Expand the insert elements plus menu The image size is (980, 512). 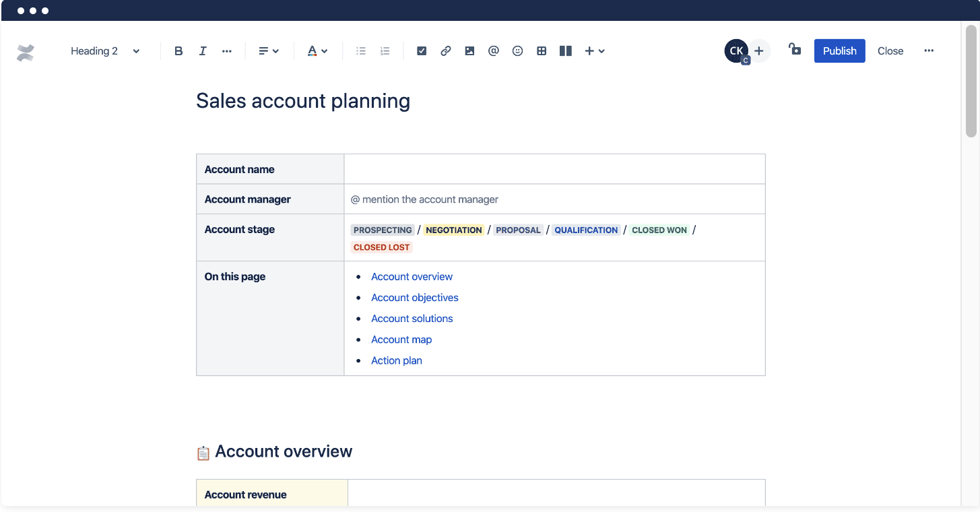(x=593, y=51)
